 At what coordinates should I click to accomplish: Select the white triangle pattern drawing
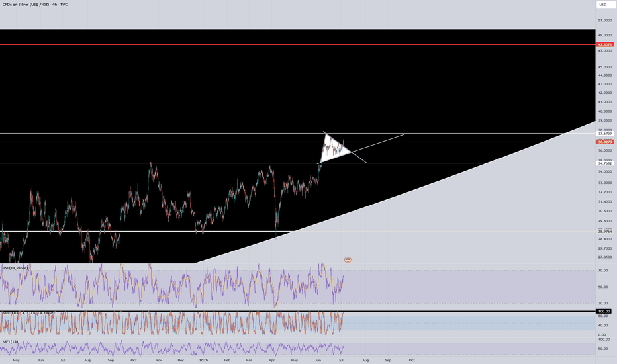[333, 150]
